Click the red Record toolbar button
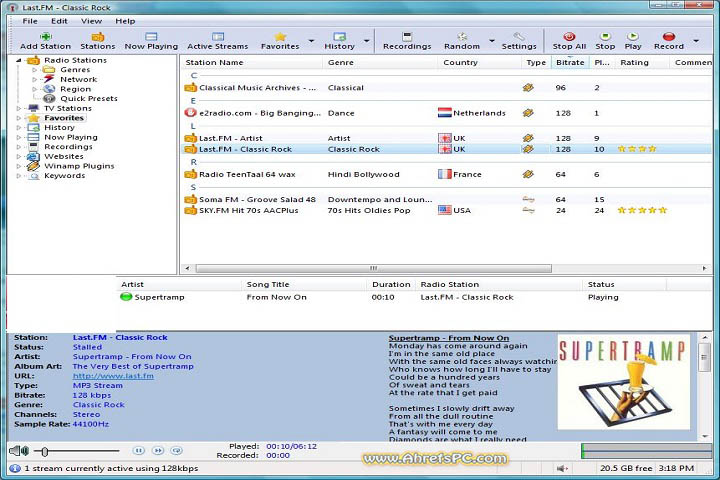This screenshot has height=480, width=720. pos(669,40)
